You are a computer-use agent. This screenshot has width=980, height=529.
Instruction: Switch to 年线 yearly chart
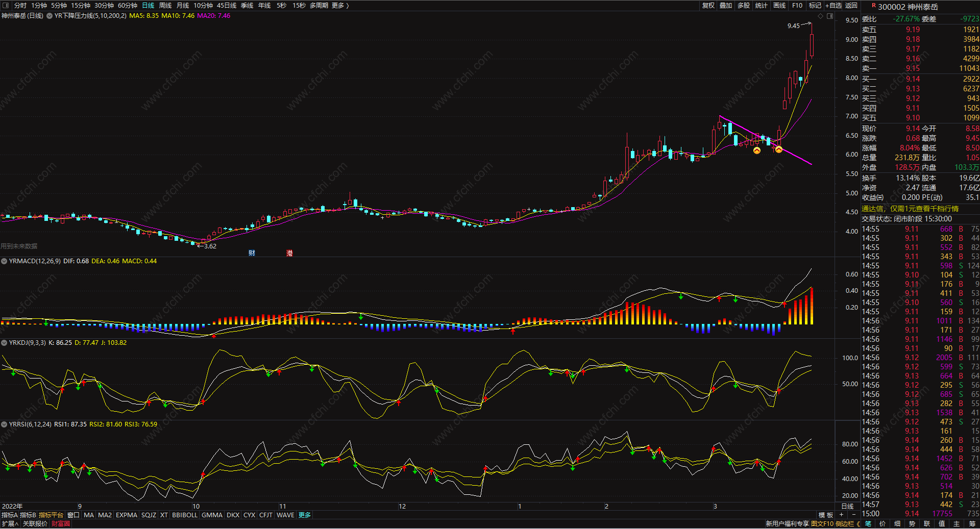[264, 5]
